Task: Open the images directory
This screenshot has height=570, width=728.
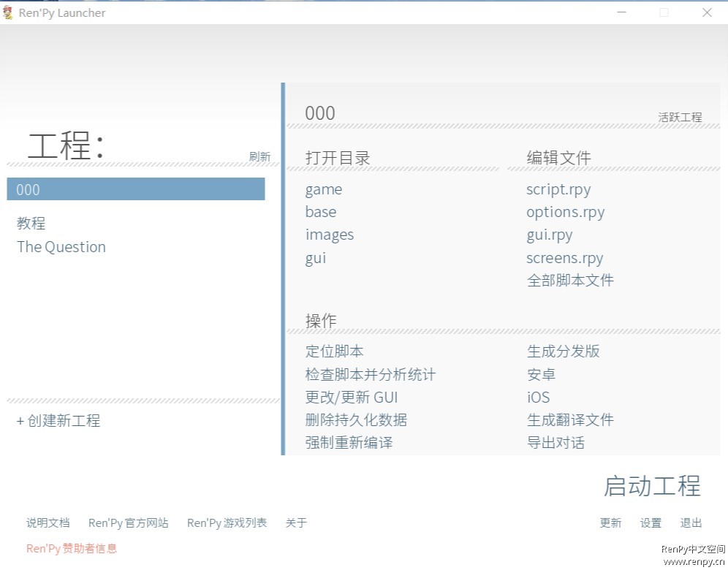Action: coord(330,235)
